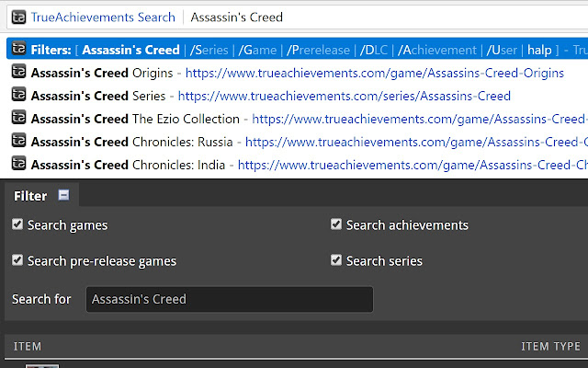Select the Filter tab header
Image resolution: width=588 pixels, height=368 pixels.
pos(41,195)
